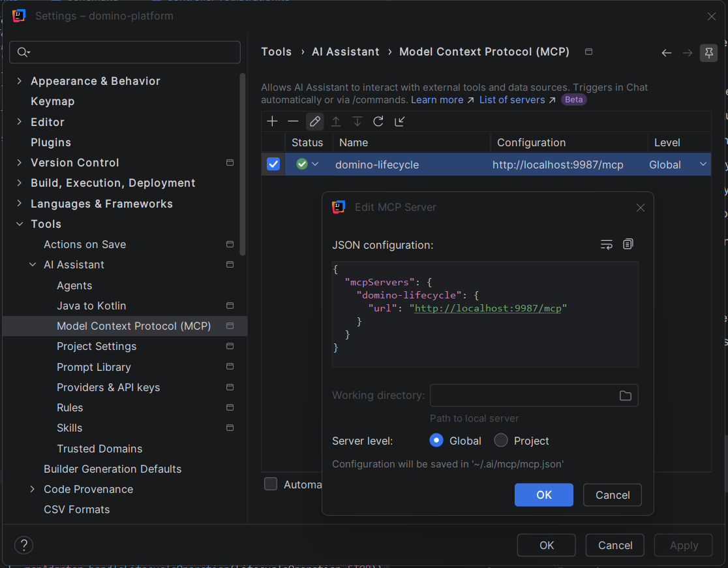Expand Languages & Frameworks section
Screen dimensions: 728x568
19,204
